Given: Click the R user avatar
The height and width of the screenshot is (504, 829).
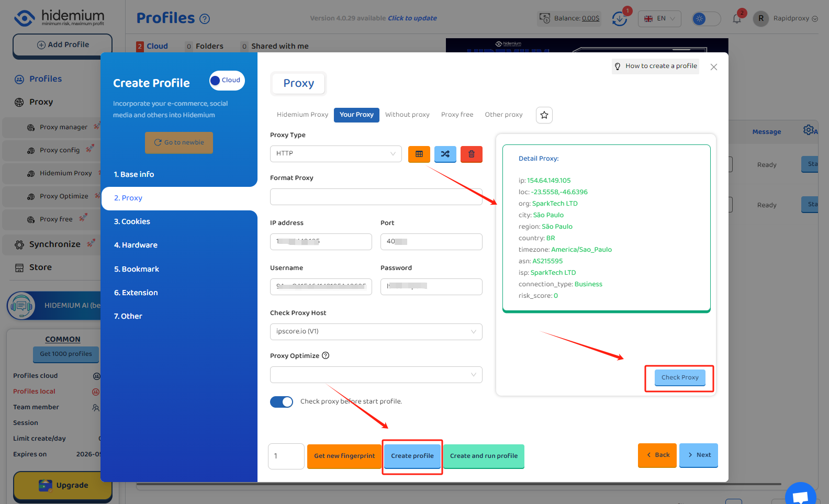Looking at the screenshot, I should (x=761, y=18).
